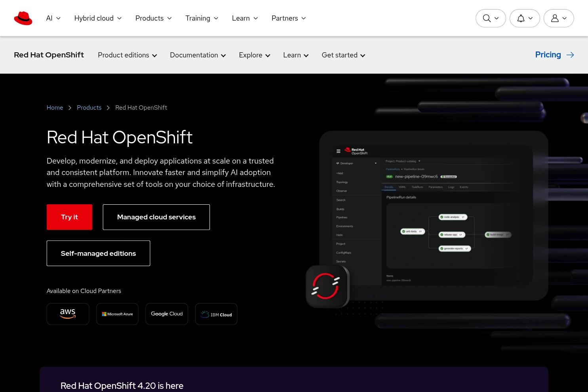Click the Red Hat OpenShift subnav title
The image size is (588, 392).
tap(49, 55)
